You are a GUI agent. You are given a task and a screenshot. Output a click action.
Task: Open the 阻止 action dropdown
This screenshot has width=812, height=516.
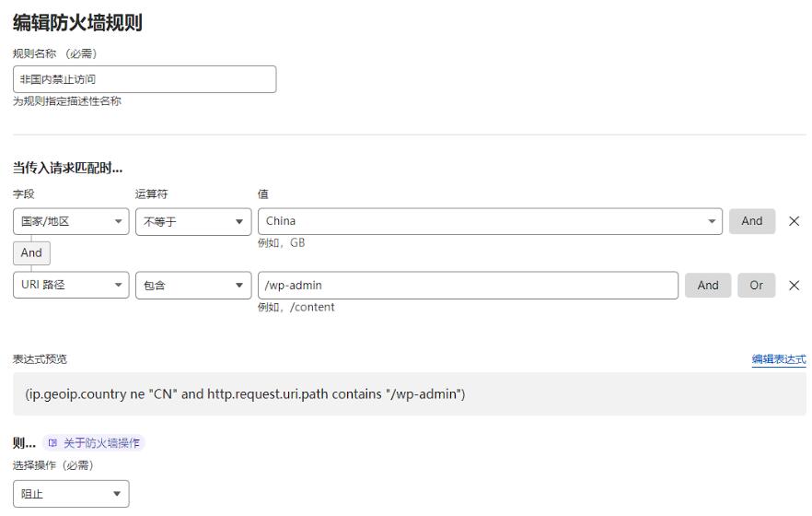71,494
